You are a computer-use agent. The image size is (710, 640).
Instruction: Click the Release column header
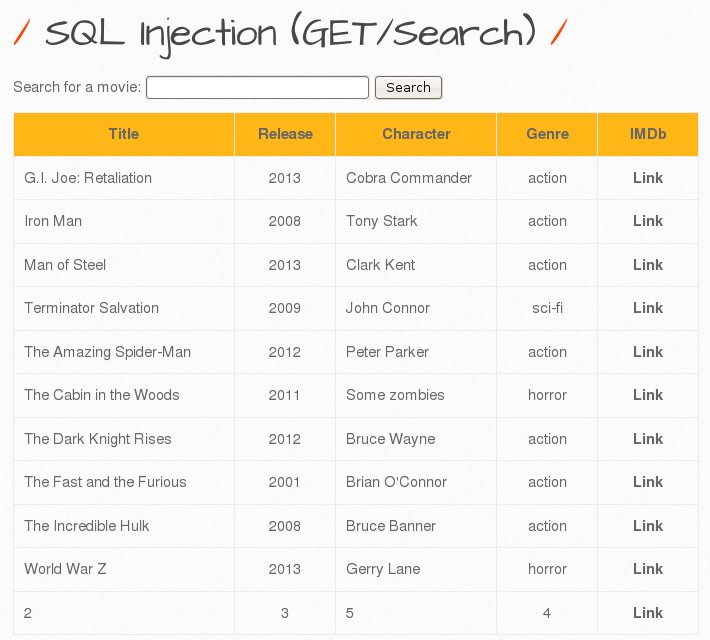coord(285,134)
